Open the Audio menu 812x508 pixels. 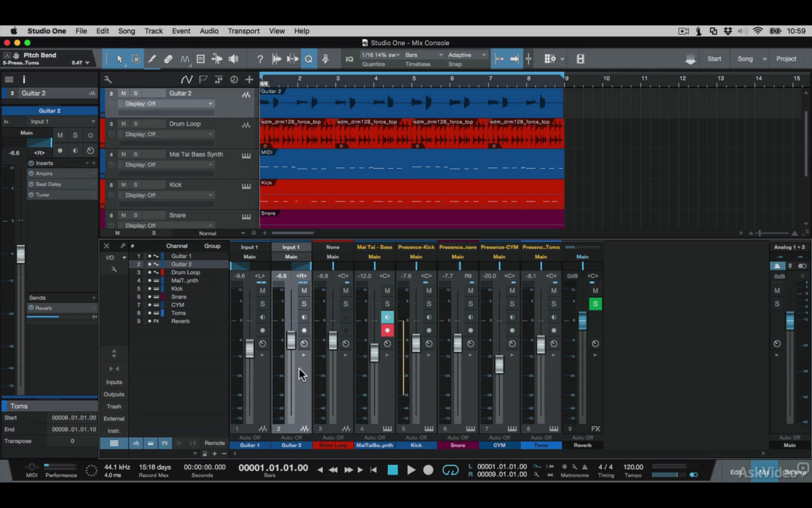(x=209, y=31)
